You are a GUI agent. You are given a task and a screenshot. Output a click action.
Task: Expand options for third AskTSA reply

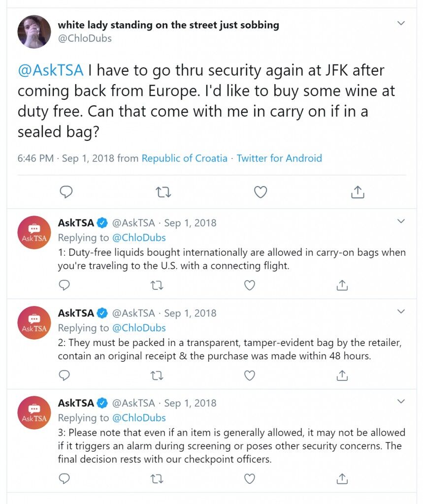coord(401,402)
